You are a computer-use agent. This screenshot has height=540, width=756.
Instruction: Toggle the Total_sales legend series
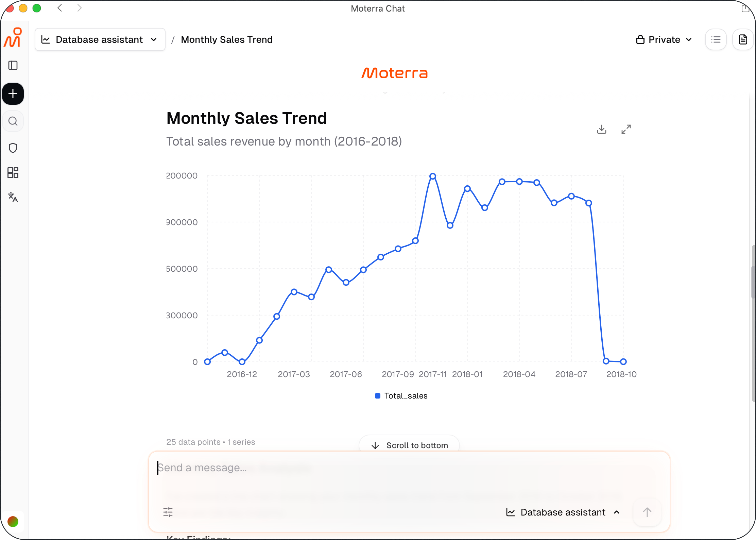401,396
